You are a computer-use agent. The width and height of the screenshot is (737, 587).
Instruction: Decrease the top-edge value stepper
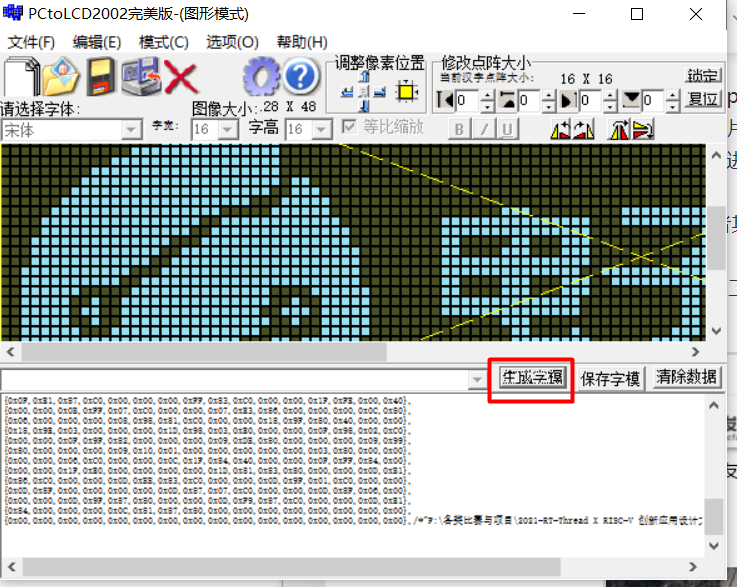point(549,106)
